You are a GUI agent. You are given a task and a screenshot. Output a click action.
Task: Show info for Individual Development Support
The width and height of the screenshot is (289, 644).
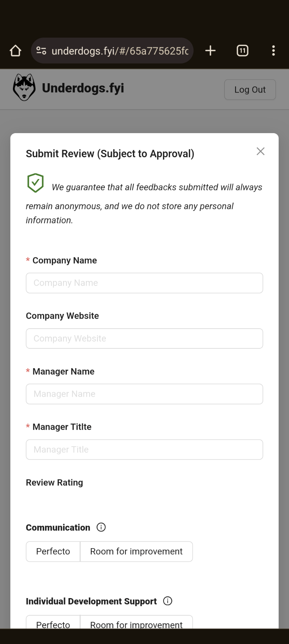[x=168, y=601]
